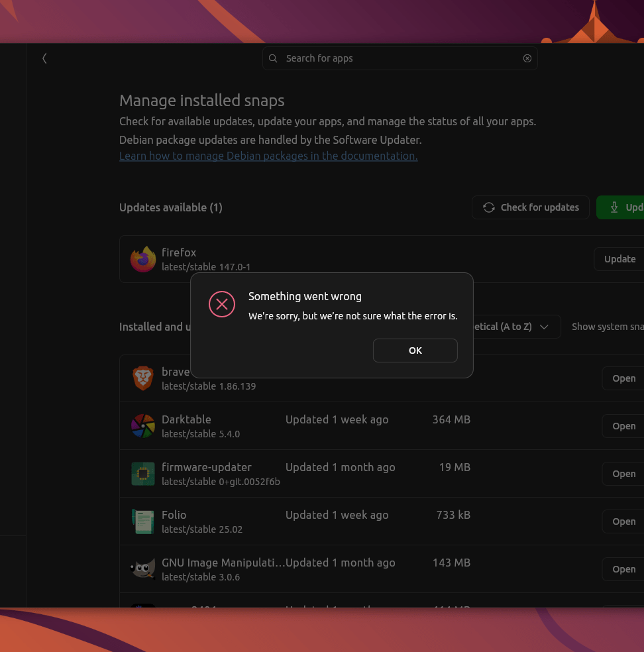Click the firmware-updater app icon
The width and height of the screenshot is (644, 652).
142,474
